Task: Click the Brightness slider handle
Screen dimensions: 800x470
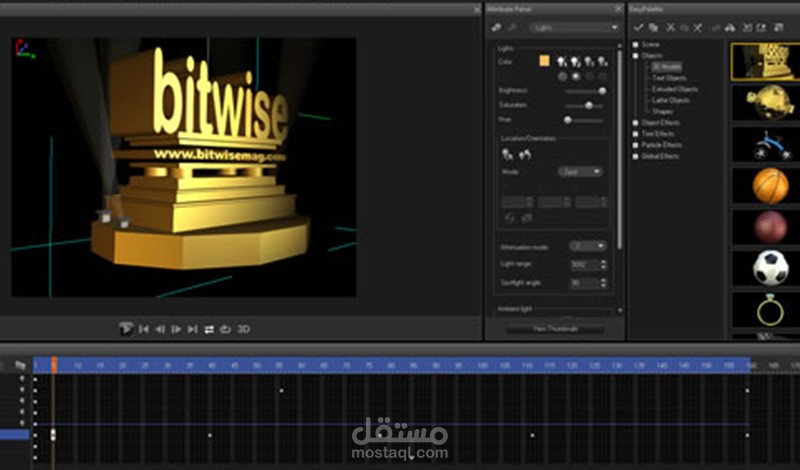Action: click(x=602, y=91)
